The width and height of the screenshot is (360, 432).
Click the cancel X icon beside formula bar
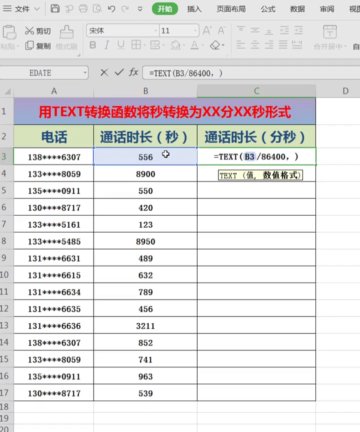point(104,72)
